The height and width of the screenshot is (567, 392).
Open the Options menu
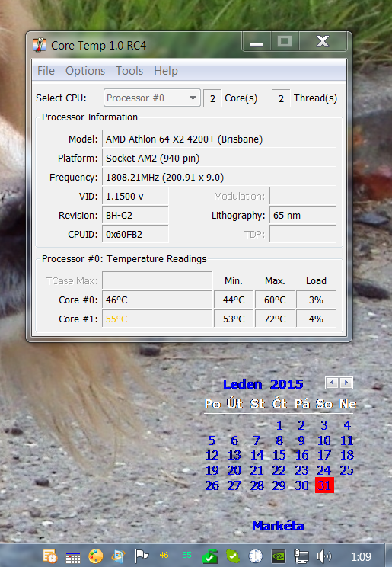85,71
